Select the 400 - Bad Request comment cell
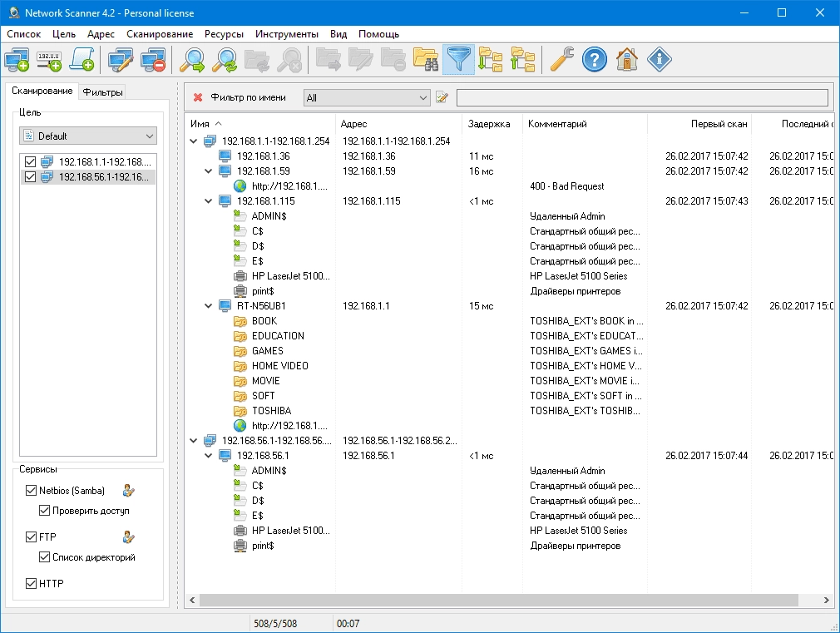The width and height of the screenshot is (840, 633). [566, 186]
